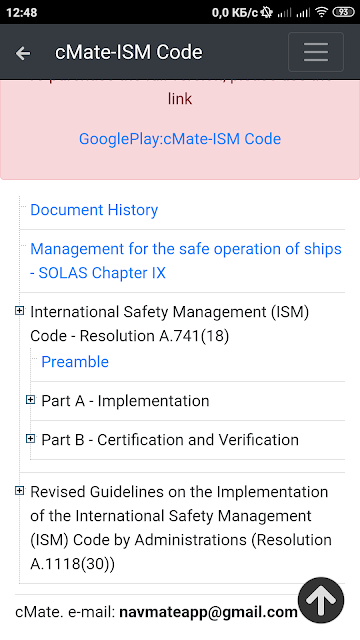The width and height of the screenshot is (360, 640).
Task: Tap the scroll-to-top arrow button
Action: (x=321, y=600)
